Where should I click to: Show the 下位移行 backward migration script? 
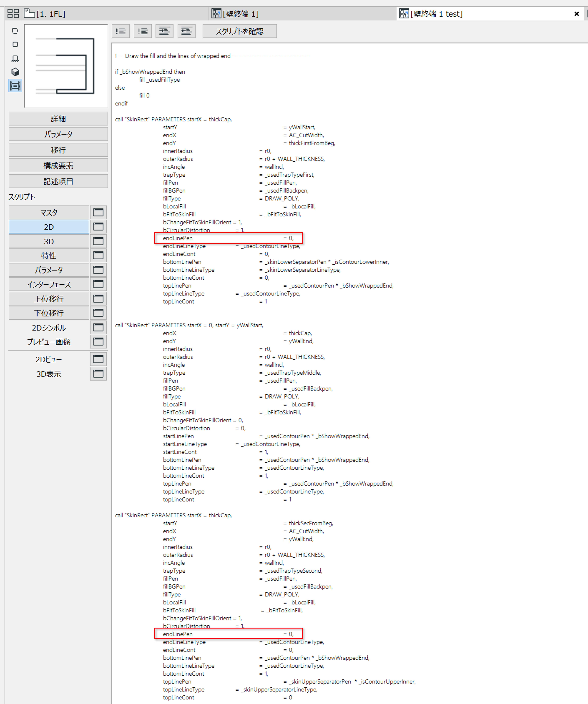click(49, 313)
